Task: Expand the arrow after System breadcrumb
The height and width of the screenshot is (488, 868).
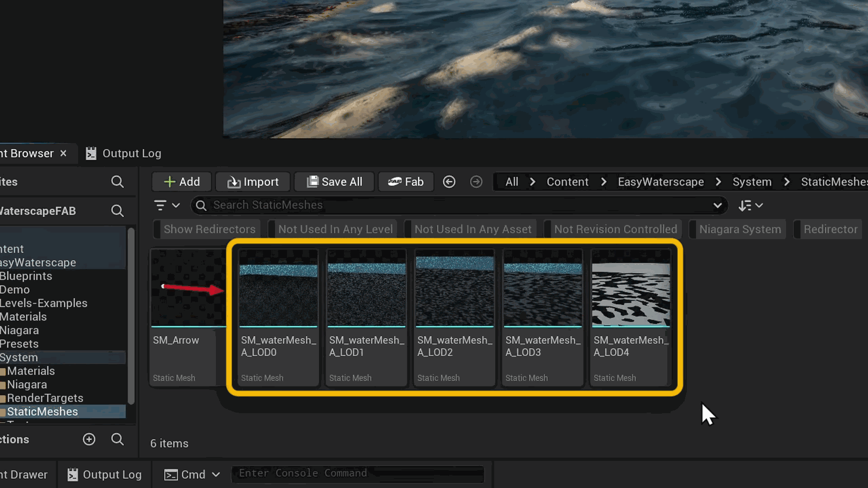Action: (x=787, y=182)
